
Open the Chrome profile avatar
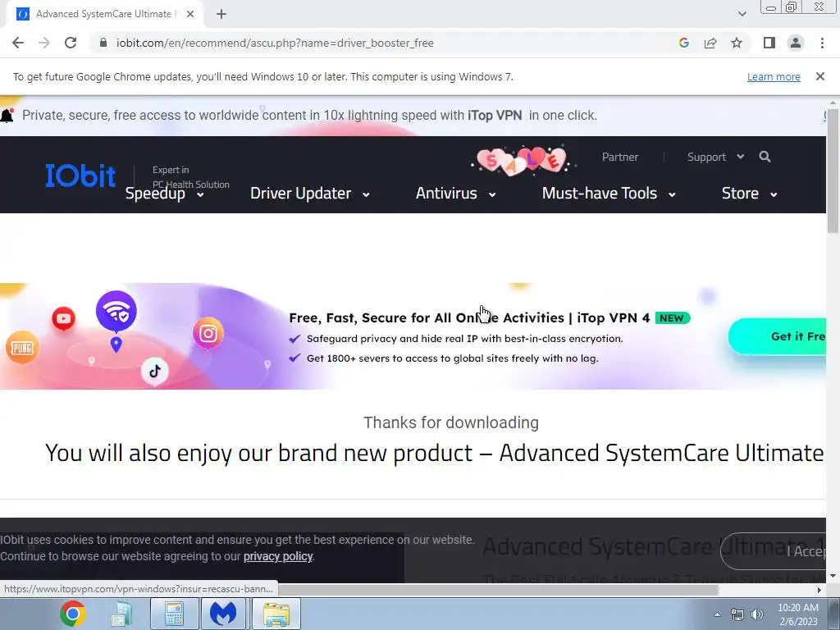tap(796, 43)
